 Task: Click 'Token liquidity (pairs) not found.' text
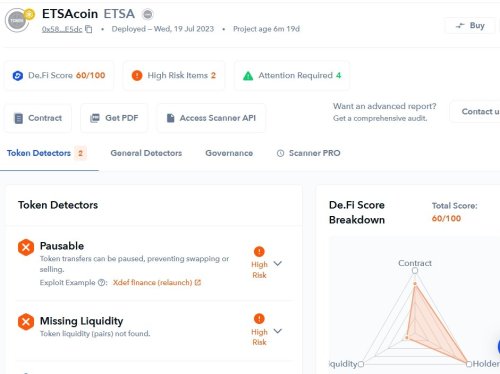pos(95,334)
